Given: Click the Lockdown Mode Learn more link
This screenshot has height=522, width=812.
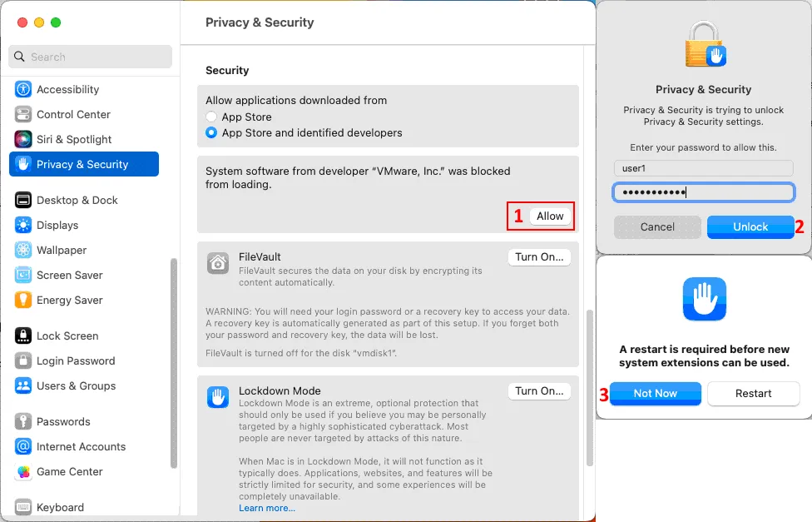Looking at the screenshot, I should coord(267,508).
